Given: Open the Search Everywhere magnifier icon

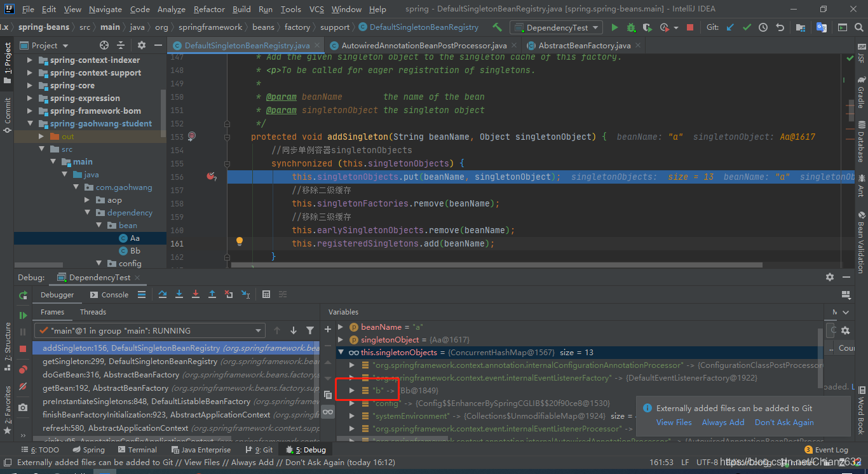Looking at the screenshot, I should point(858,27).
